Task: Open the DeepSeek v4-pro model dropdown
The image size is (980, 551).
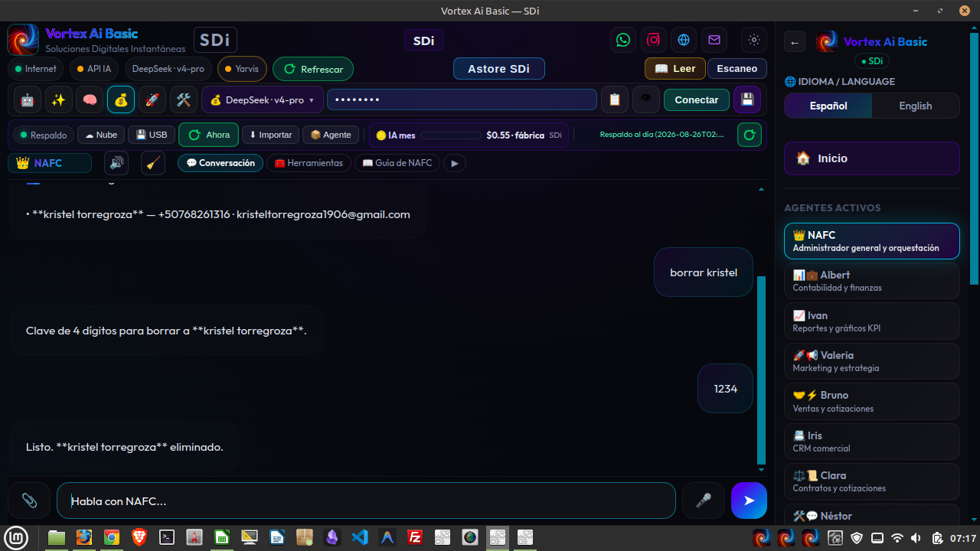Action: pyautogui.click(x=263, y=99)
